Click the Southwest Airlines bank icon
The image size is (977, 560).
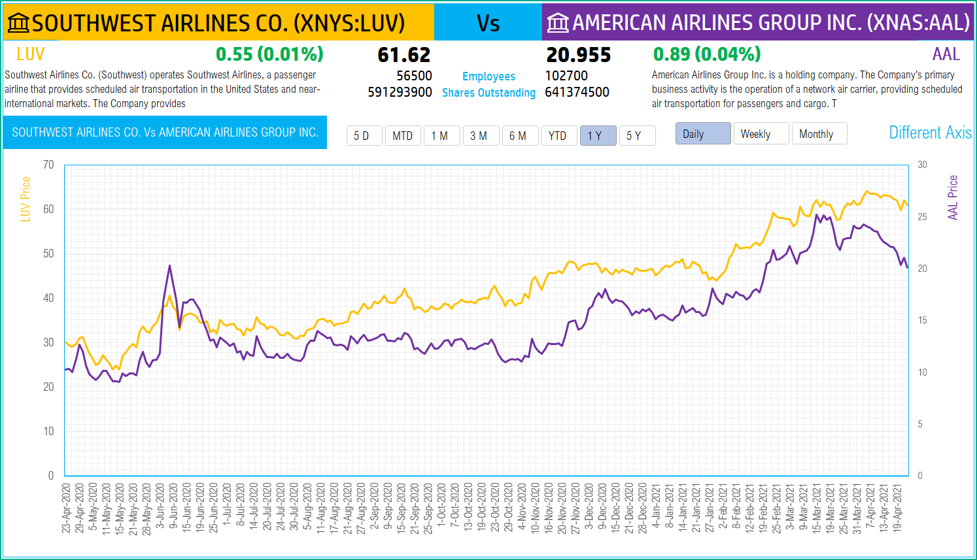[18, 23]
